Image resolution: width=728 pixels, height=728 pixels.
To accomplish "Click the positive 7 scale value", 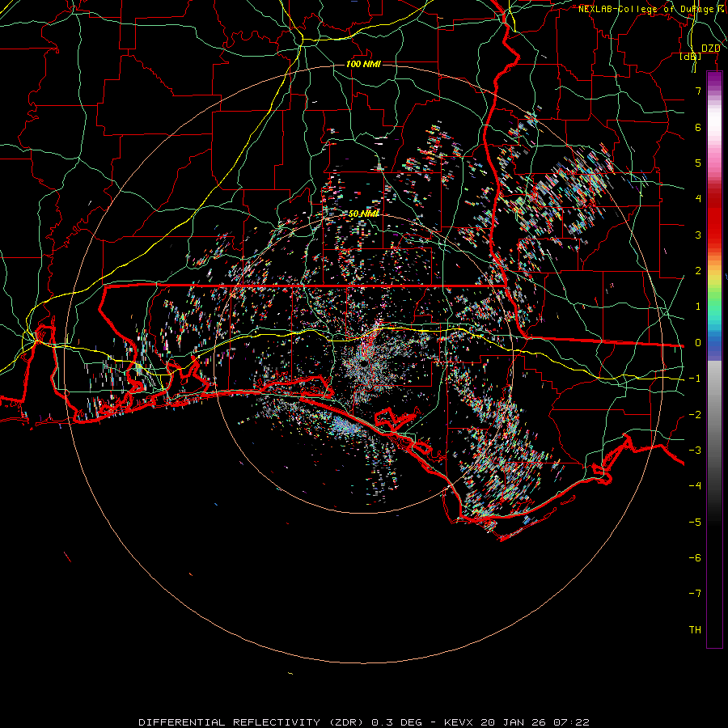I will pos(698,91).
